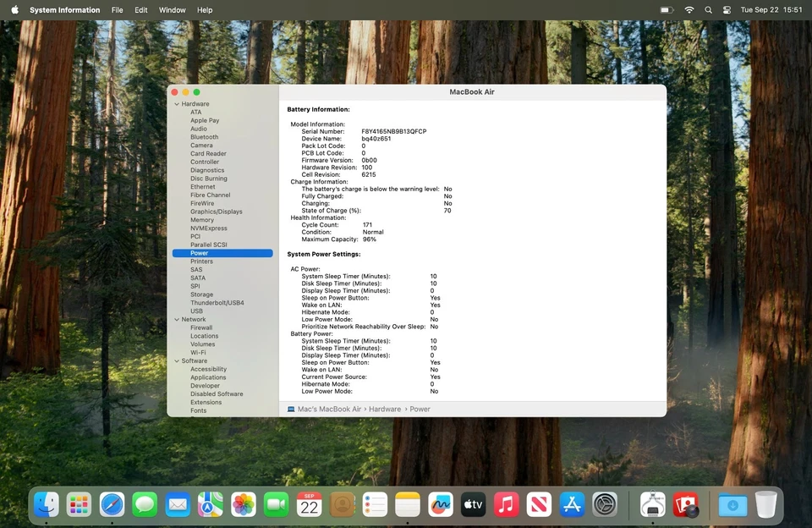Open Photo Booth in the Dock
This screenshot has width=812, height=528.
click(686, 504)
